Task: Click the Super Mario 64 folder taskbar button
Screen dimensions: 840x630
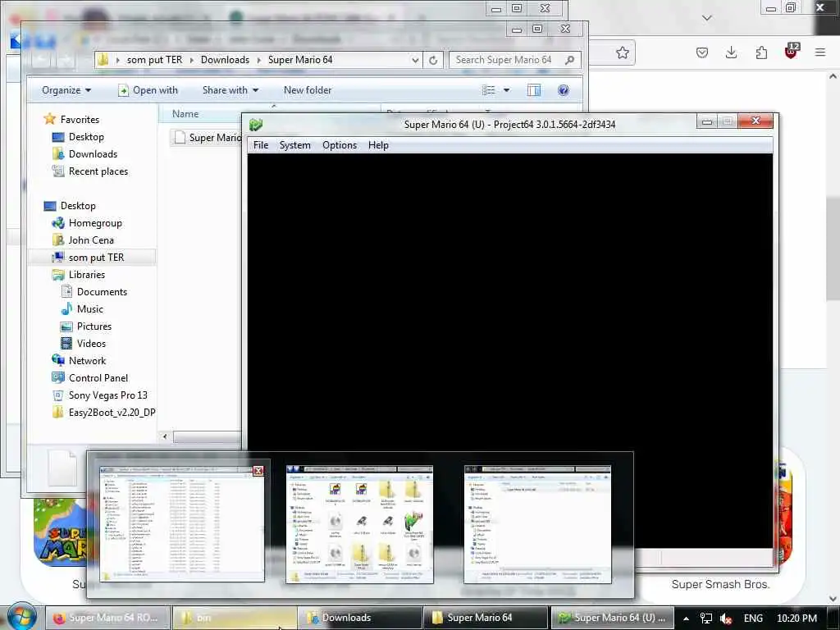Action: pyautogui.click(x=486, y=618)
